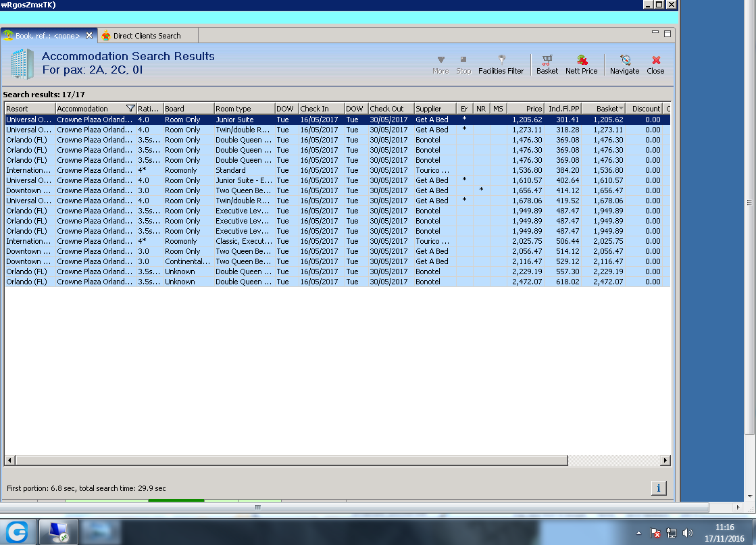Sort by the Check Out column header
The image size is (756, 545).
click(x=391, y=109)
